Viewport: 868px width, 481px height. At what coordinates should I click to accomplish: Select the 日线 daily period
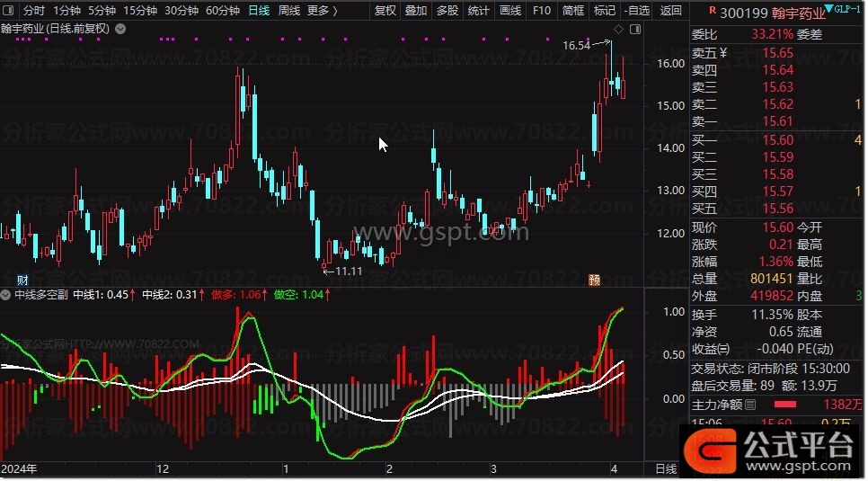click(x=259, y=10)
